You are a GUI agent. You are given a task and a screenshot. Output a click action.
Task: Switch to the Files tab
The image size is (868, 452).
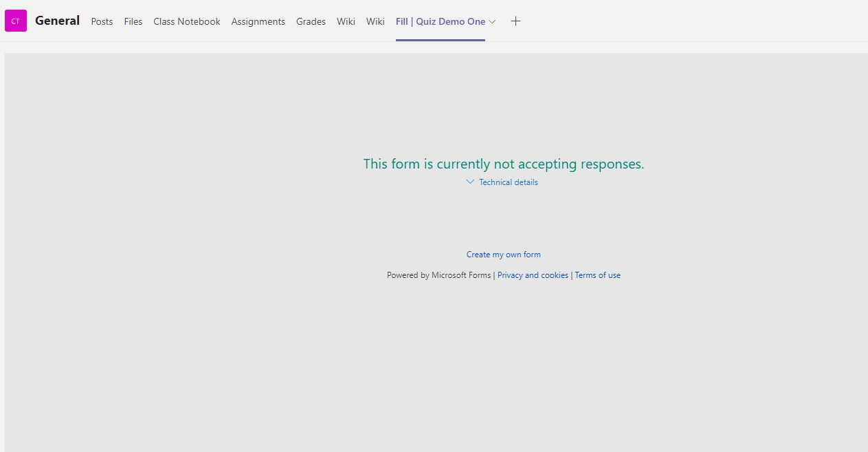point(133,21)
